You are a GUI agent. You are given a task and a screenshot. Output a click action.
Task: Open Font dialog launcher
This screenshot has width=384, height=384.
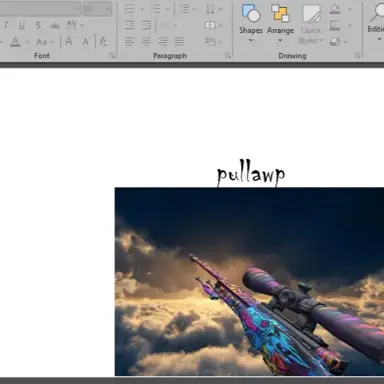(x=112, y=56)
